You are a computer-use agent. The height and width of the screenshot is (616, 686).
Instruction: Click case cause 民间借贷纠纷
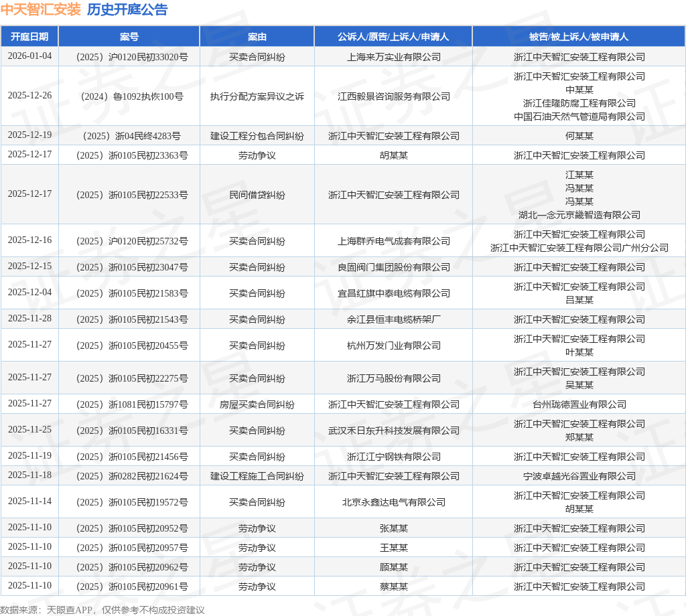257,195
